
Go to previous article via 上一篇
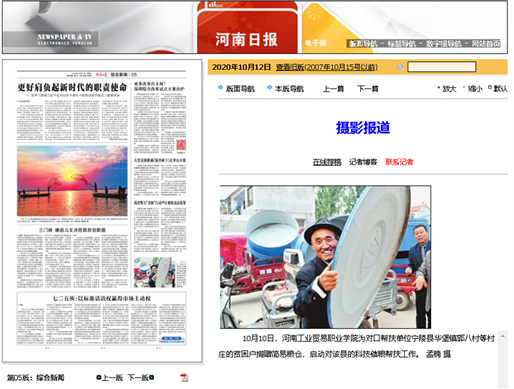click(333, 89)
